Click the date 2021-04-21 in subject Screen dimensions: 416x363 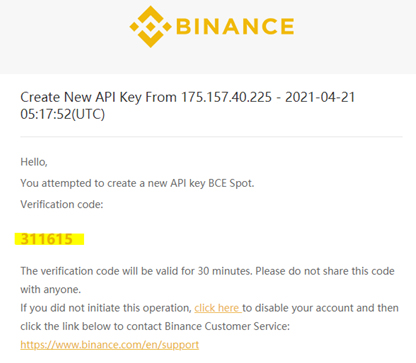[320, 97]
